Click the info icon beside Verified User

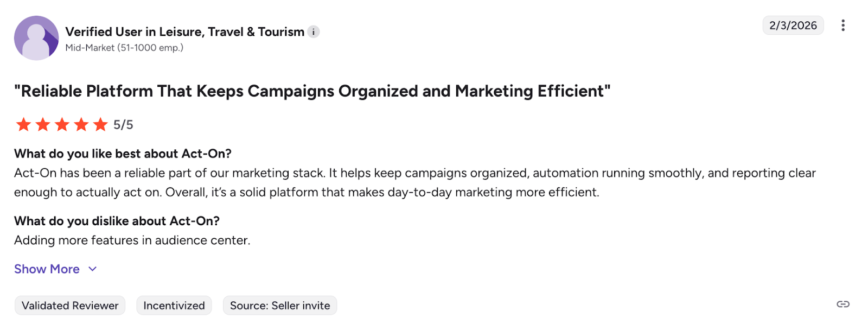click(314, 32)
